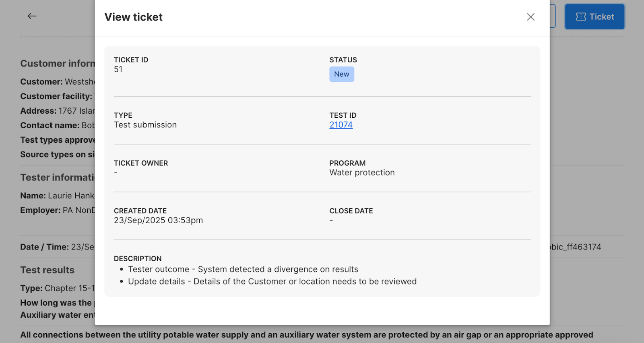
Task: Click the View ticket dialog title
Action: 134,17
